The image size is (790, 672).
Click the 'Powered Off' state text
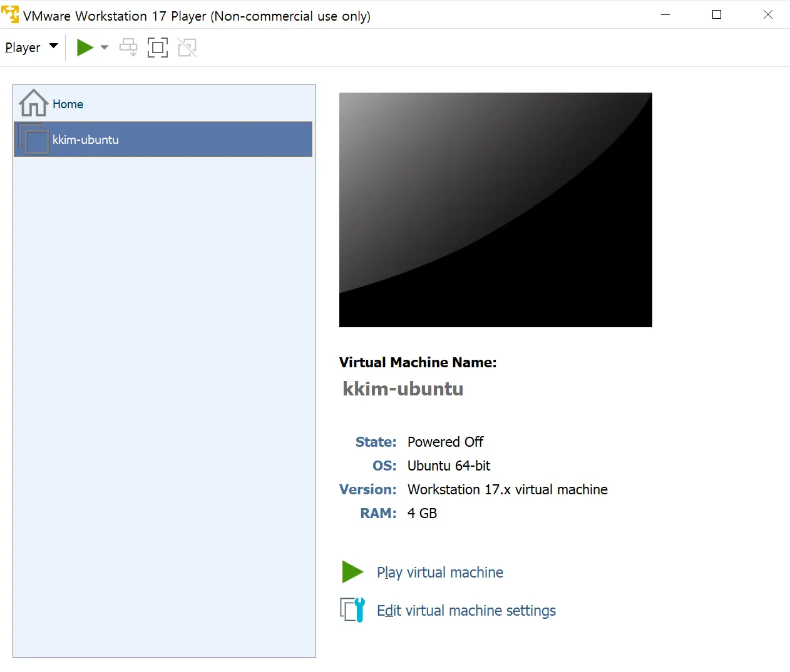[x=446, y=442]
